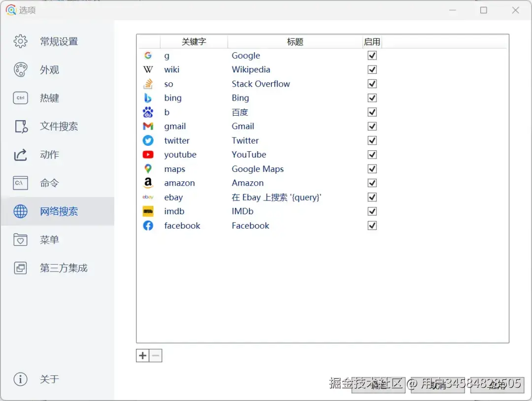Viewport: 532px width, 401px height.
Task: Uncheck the IMDb enabled checkbox
Action: [x=372, y=211]
